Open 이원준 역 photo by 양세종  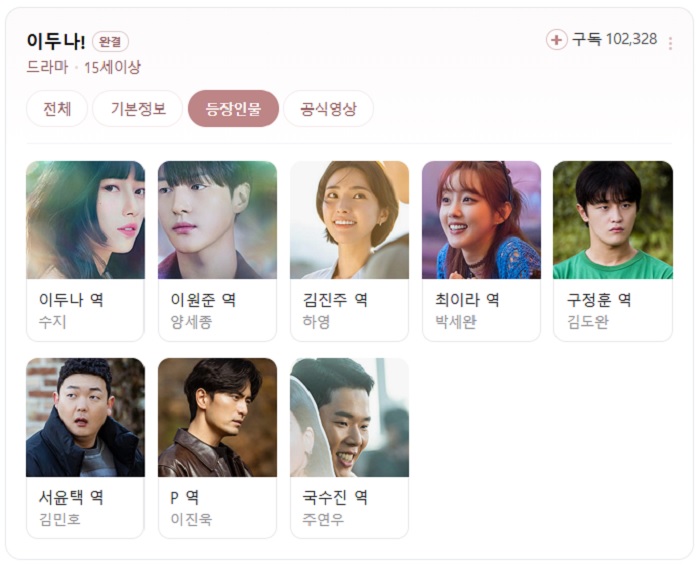coord(217,220)
